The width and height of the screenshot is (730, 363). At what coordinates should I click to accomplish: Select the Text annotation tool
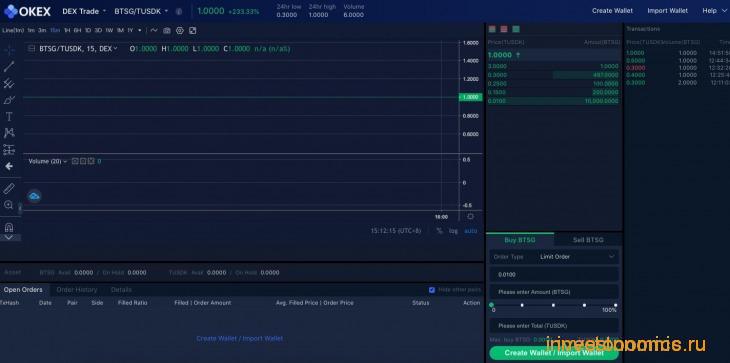[x=9, y=116]
